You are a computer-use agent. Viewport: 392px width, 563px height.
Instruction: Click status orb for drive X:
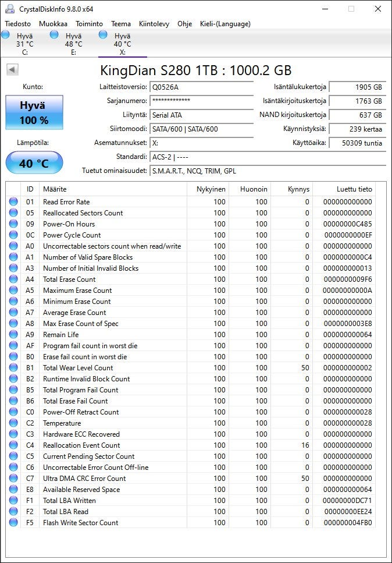[103, 34]
